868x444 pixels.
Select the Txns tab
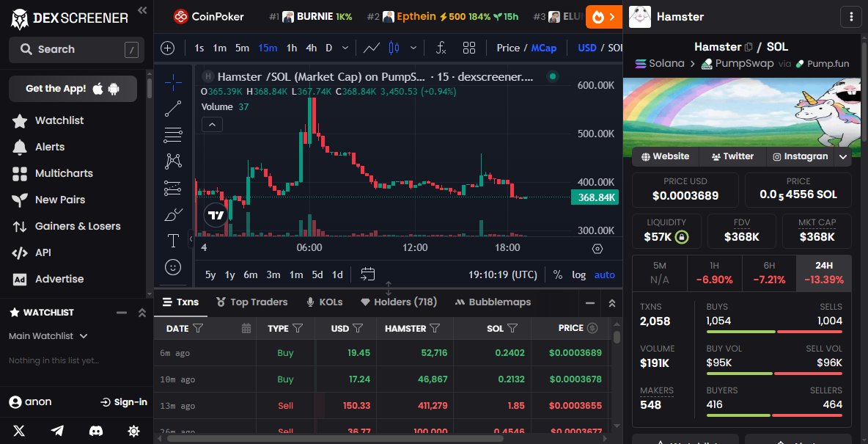180,302
